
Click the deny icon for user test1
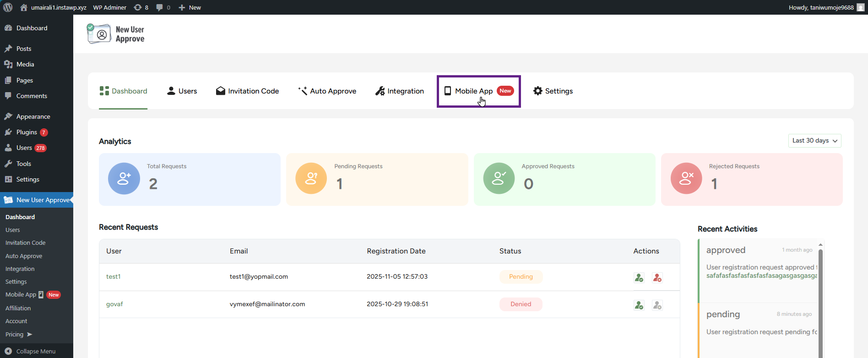point(657,278)
